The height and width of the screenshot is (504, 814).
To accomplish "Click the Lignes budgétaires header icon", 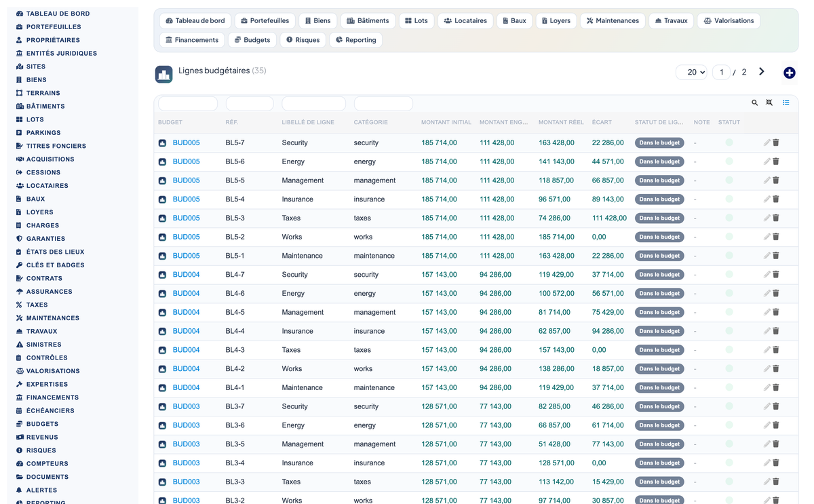I will tap(163, 75).
